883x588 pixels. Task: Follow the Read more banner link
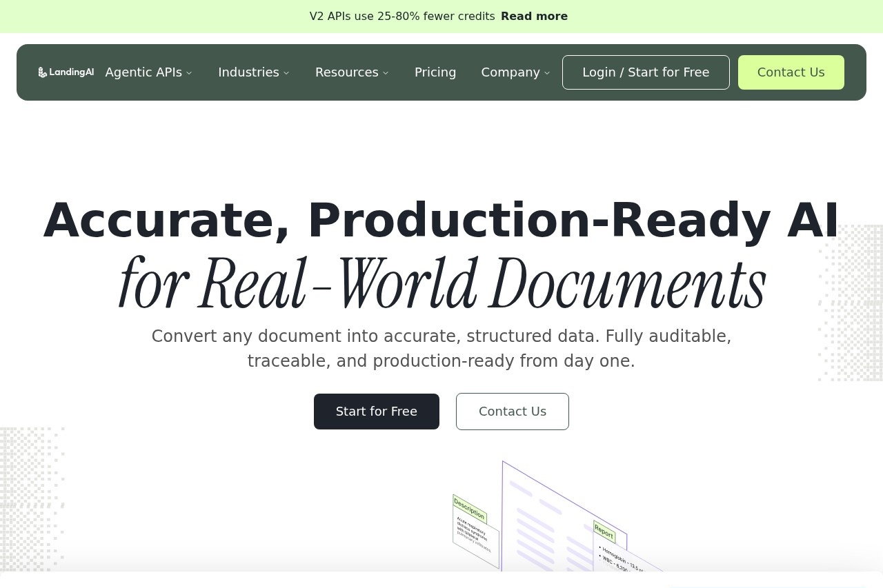click(x=535, y=17)
